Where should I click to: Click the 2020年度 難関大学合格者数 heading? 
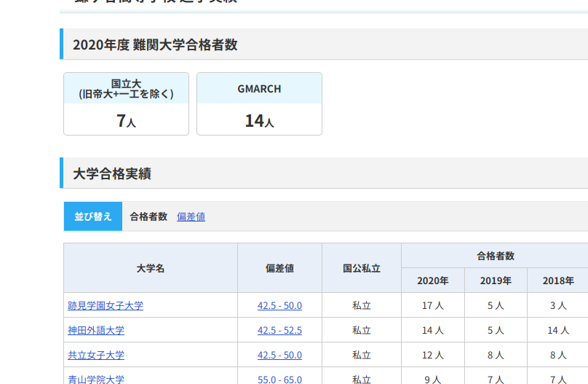[x=155, y=44]
